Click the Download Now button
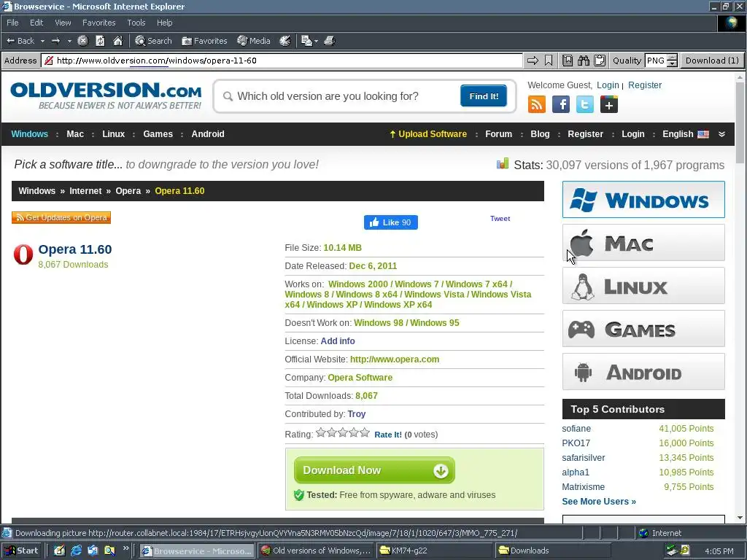 pyautogui.click(x=374, y=470)
